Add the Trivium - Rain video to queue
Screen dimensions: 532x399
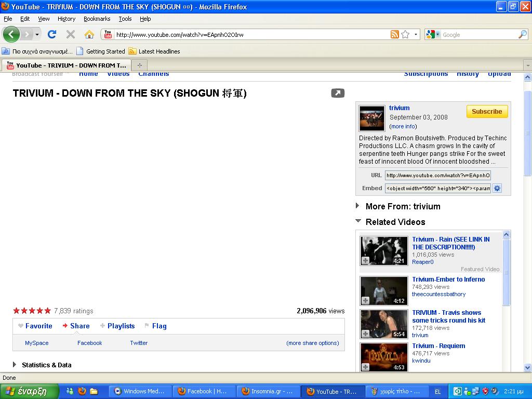tap(365, 261)
